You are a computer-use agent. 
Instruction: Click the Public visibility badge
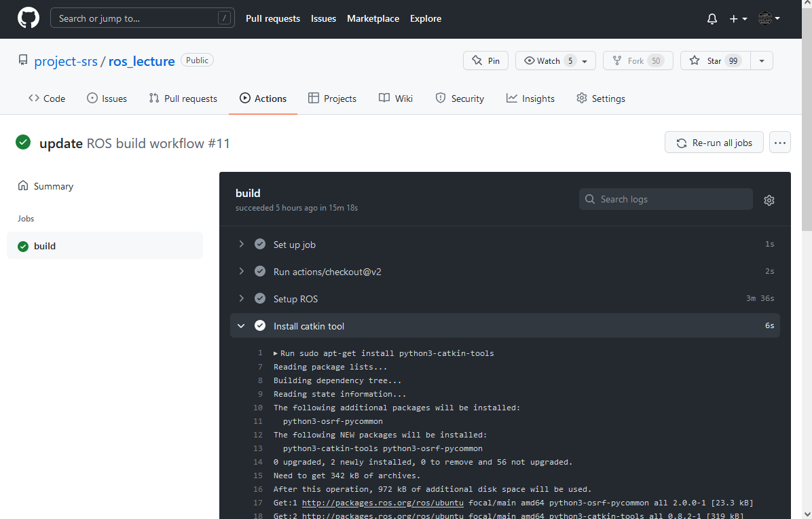click(x=197, y=60)
